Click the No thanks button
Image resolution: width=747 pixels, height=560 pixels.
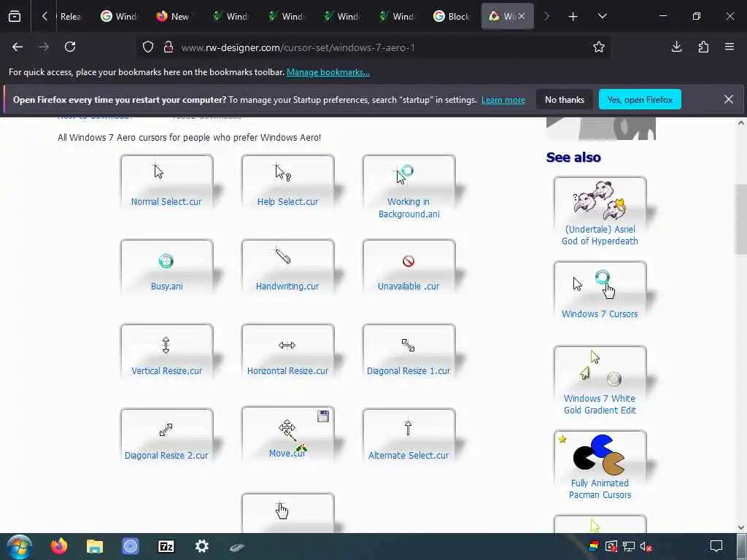(x=565, y=99)
